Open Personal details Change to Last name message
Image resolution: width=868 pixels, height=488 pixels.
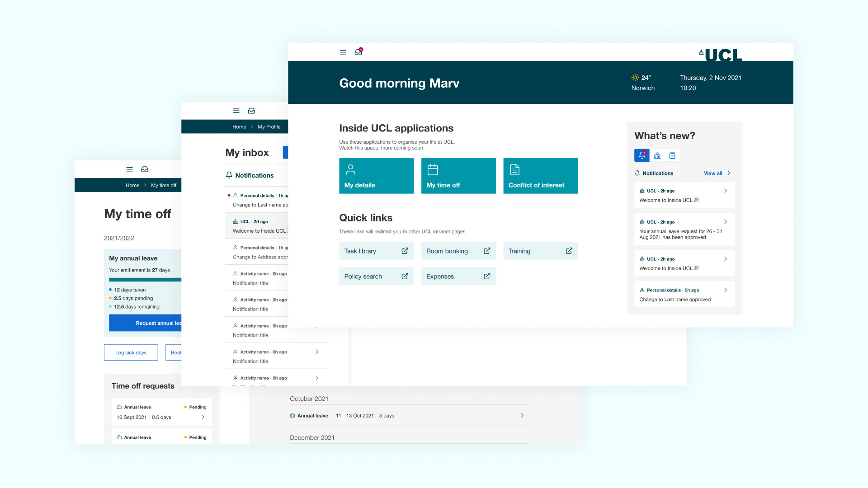[257, 200]
